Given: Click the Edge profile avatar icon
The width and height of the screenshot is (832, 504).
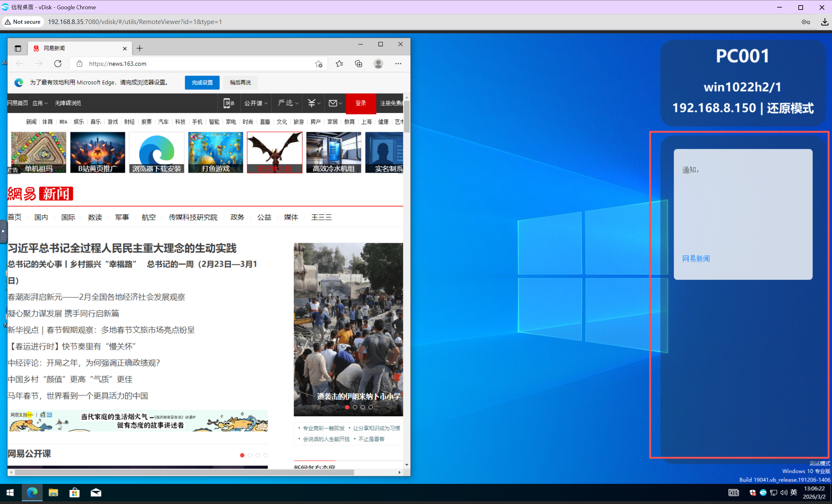Looking at the screenshot, I should (x=378, y=64).
